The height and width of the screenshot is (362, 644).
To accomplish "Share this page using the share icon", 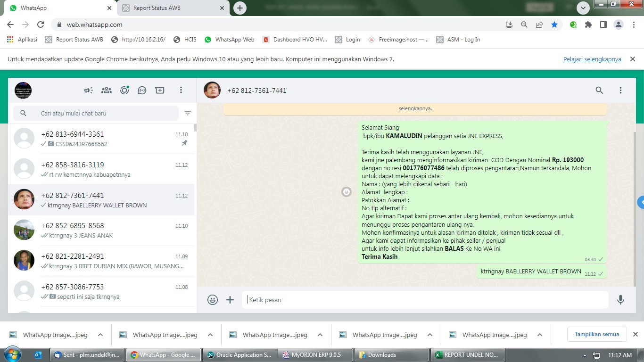I will [539, 25].
